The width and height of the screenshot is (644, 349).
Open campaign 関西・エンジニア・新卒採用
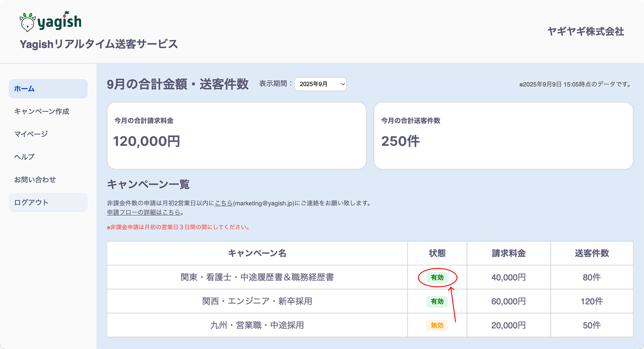[257, 301]
